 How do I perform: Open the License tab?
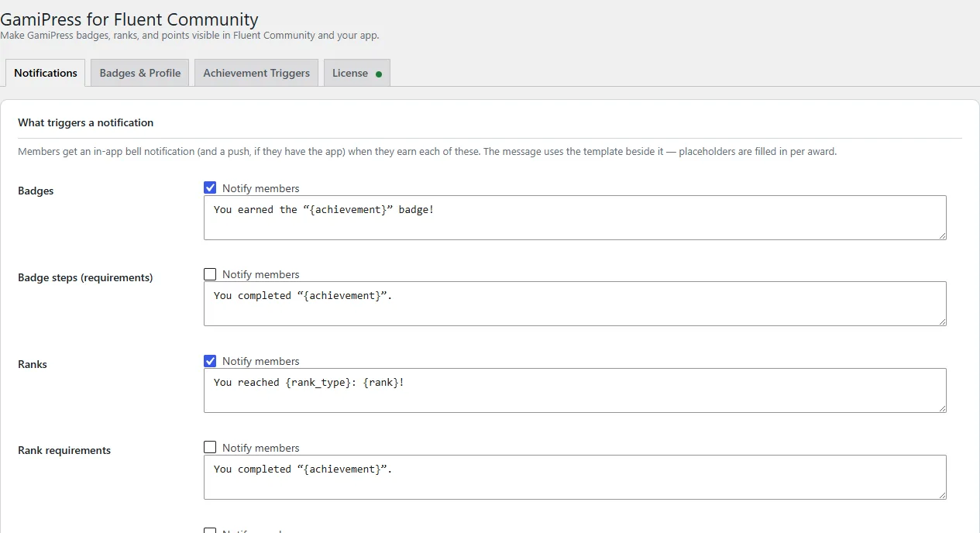[x=357, y=73]
